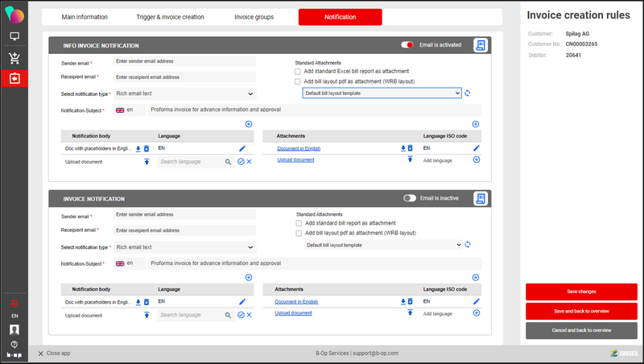Download Document in English attachment, Info Invoice section
The width and height of the screenshot is (644, 364).
click(x=403, y=148)
